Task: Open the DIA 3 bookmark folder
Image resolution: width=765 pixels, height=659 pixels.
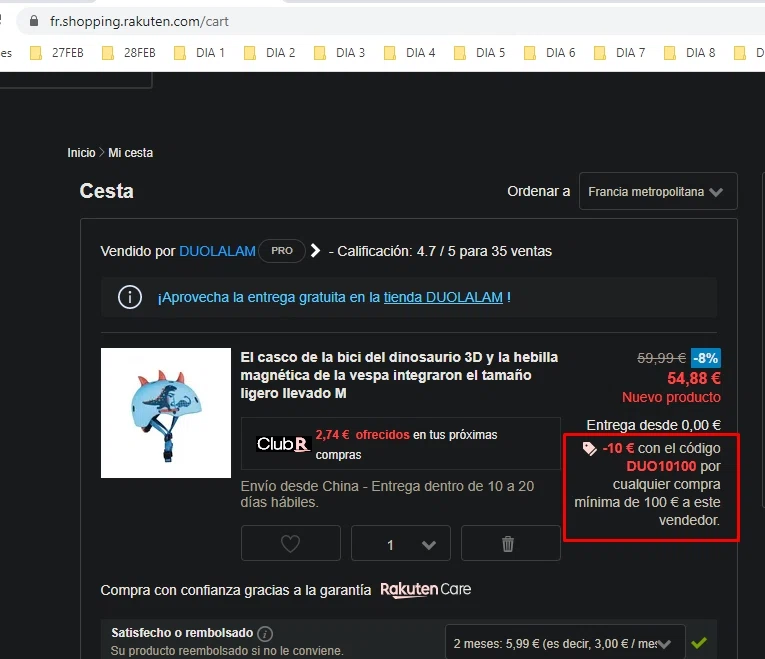Action: tap(340, 53)
